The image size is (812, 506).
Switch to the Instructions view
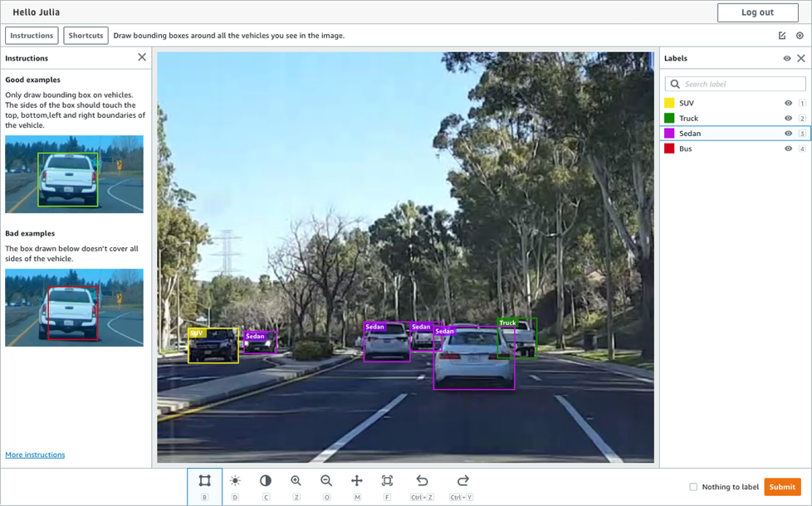click(x=31, y=36)
